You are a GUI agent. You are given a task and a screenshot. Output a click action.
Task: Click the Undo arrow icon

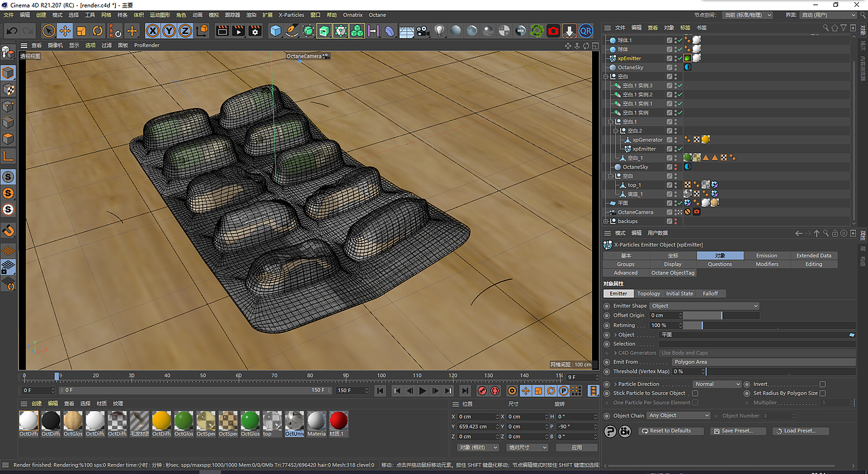12,31
